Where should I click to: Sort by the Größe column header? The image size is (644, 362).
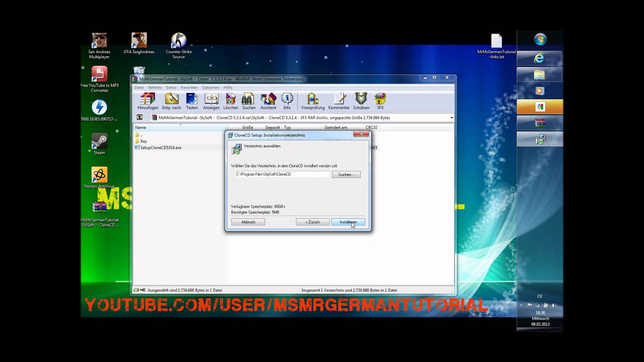(242, 127)
